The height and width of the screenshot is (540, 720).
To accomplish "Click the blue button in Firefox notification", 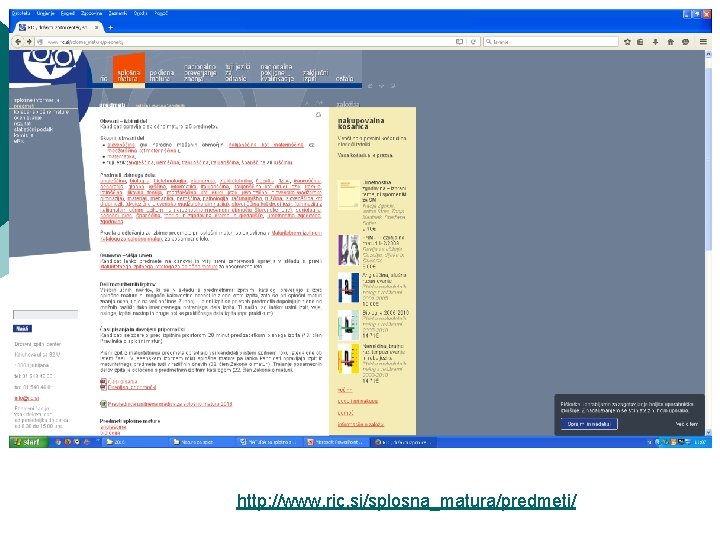I will click(x=589, y=424).
